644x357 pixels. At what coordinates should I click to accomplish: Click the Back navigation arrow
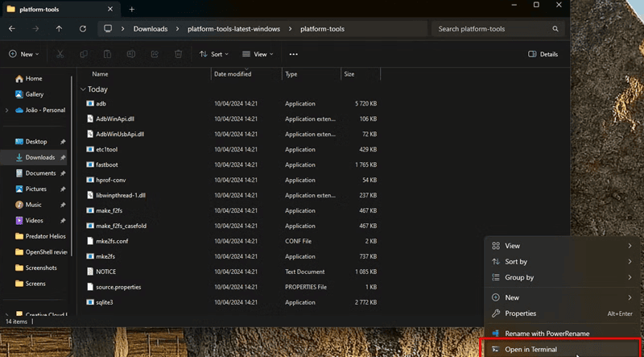12,29
